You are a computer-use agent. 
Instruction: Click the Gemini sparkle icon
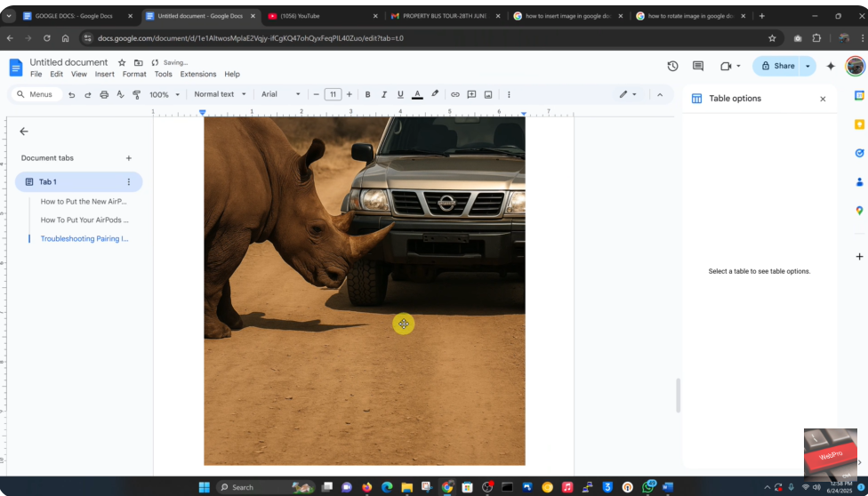[x=831, y=66]
